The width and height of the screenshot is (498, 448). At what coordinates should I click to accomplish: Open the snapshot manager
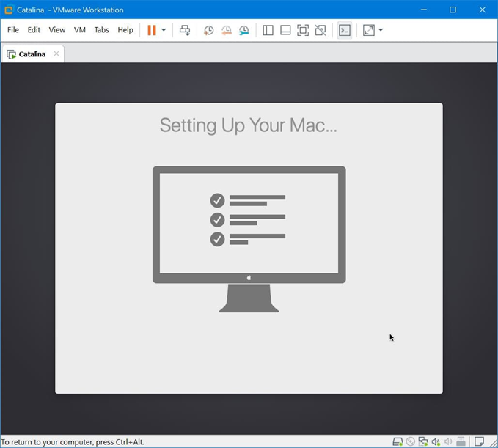point(244,30)
